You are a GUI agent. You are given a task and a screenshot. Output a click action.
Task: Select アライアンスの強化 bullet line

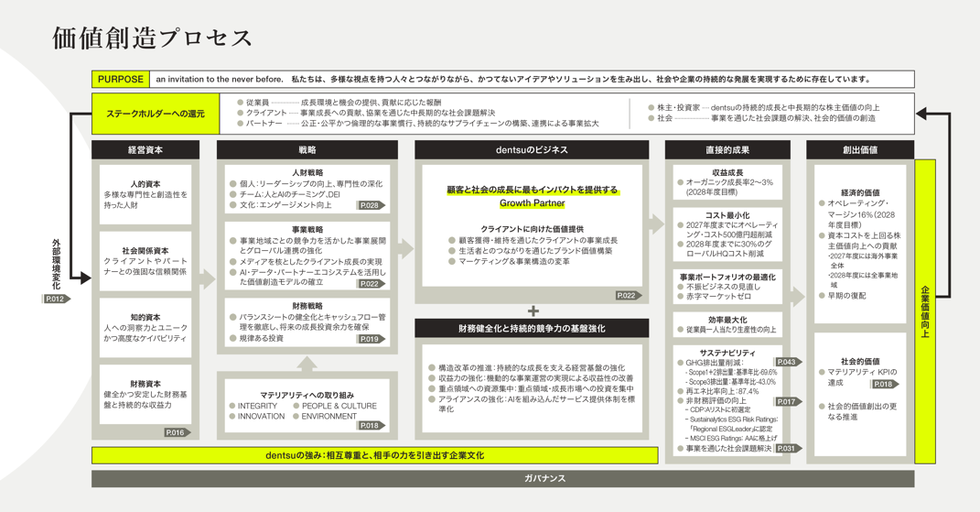tap(532, 404)
